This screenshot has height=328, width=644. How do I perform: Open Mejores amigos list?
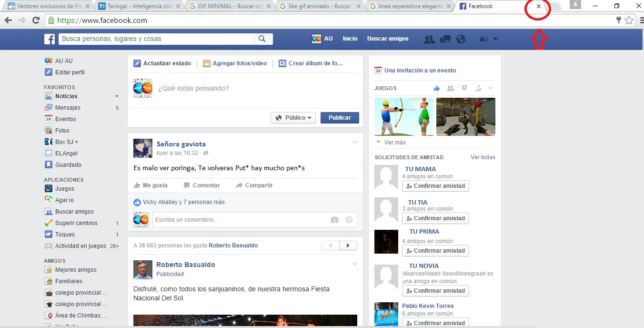76,270
